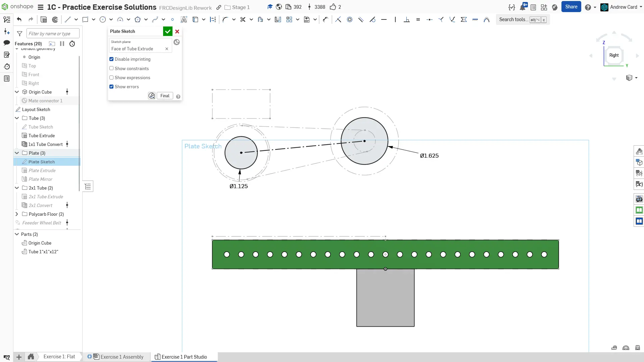The width and height of the screenshot is (644, 362).
Task: Select the Trim tool (scissors)
Action: click(243, 19)
